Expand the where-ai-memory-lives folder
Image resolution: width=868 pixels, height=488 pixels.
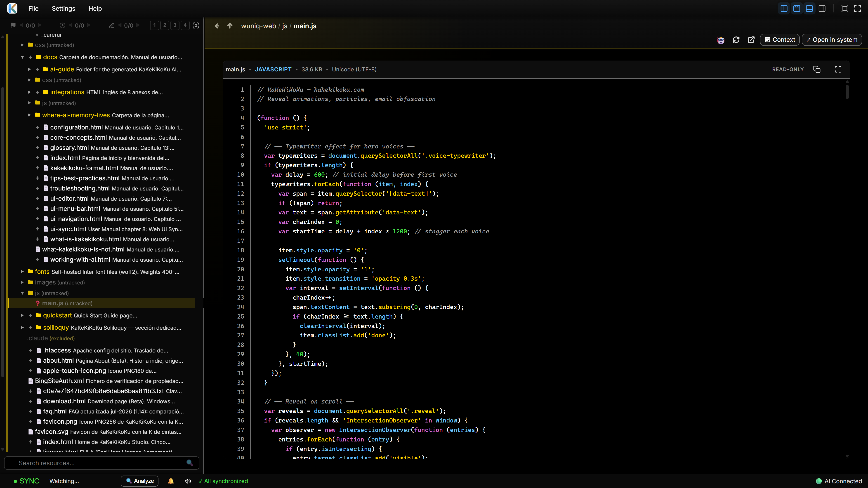point(29,115)
